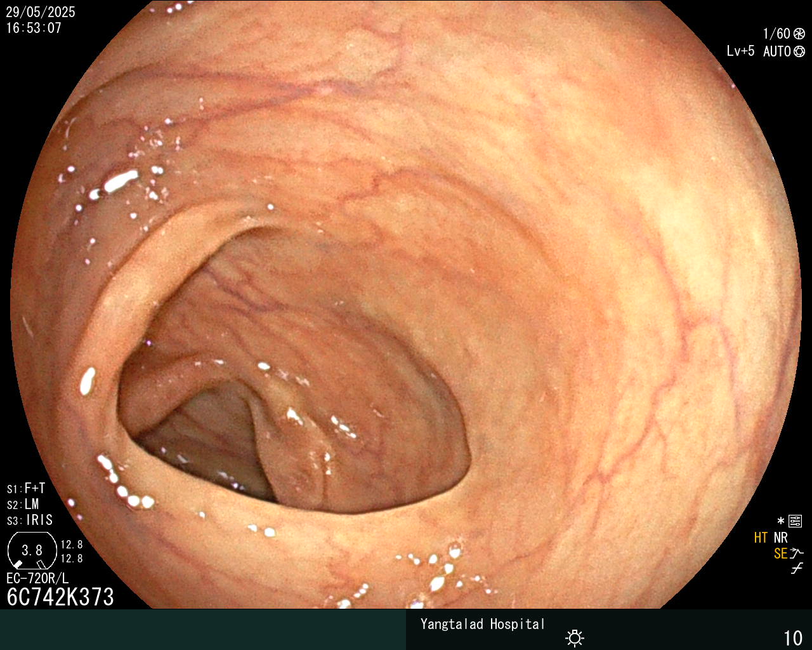Click the structure enhancement icon beside SE

coord(797,554)
